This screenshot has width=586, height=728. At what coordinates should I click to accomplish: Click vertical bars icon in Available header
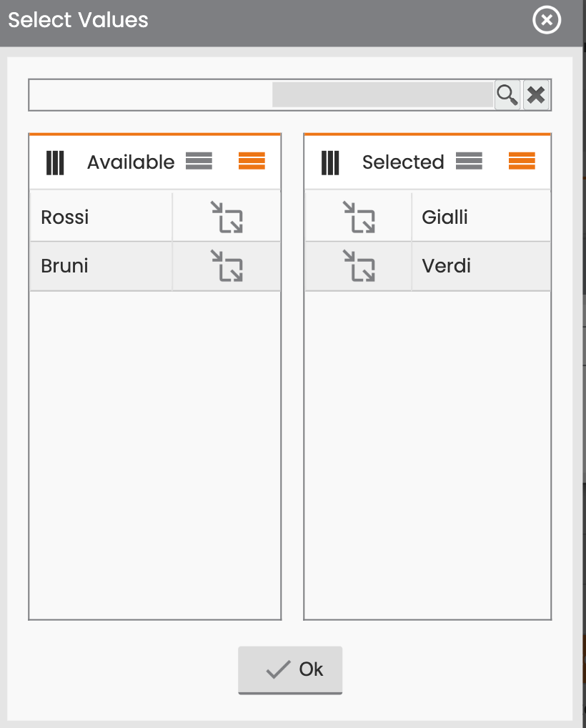coord(55,162)
